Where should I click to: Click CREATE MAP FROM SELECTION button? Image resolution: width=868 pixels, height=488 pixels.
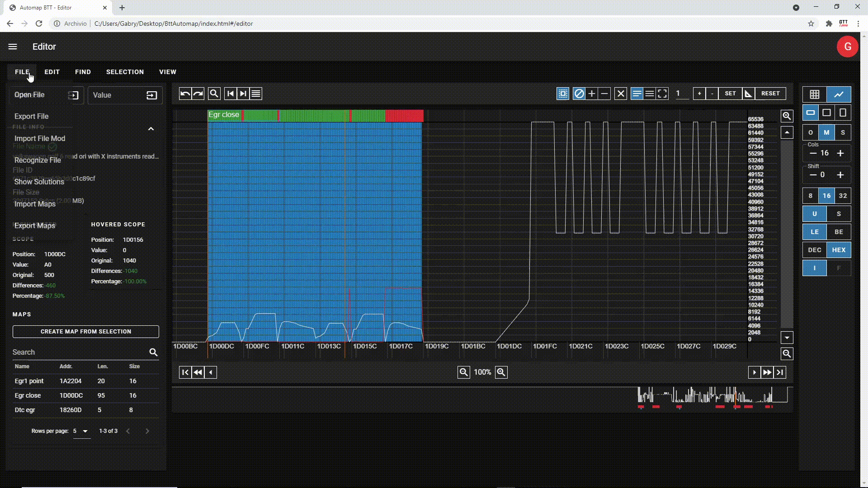coord(86,332)
